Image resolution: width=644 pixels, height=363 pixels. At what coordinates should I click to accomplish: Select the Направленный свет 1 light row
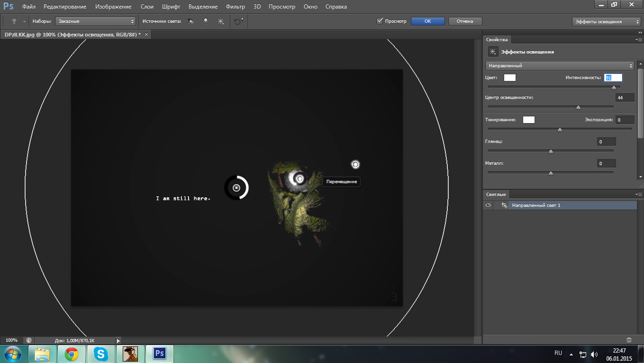point(560,205)
